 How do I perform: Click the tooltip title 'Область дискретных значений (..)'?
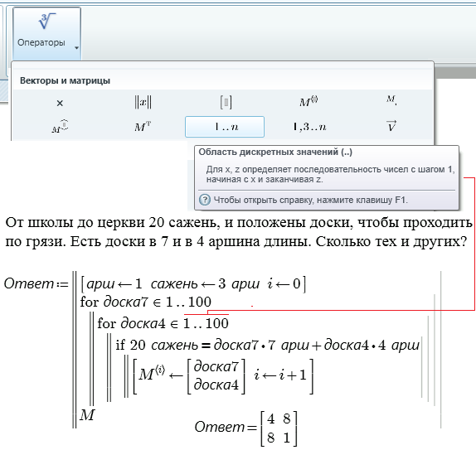pyautogui.click(x=275, y=152)
